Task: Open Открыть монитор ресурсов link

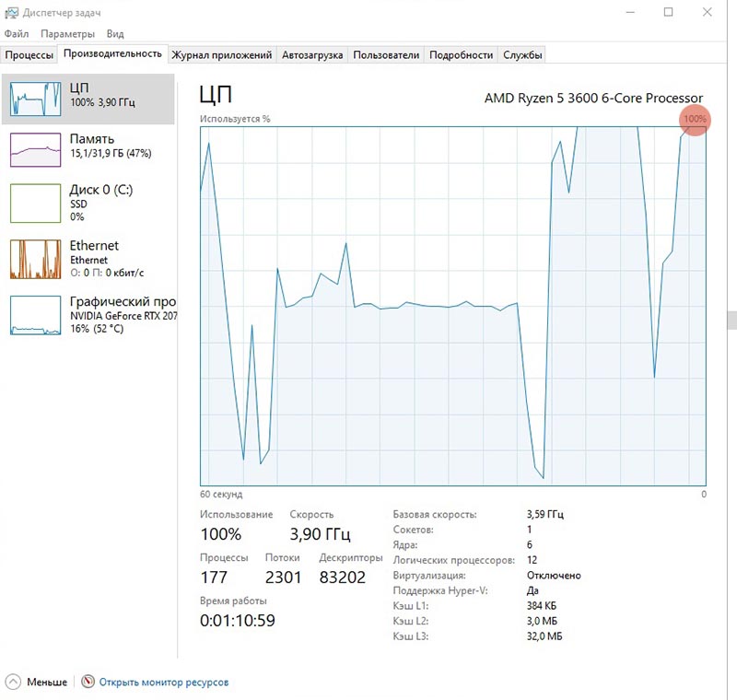Action: click(164, 682)
